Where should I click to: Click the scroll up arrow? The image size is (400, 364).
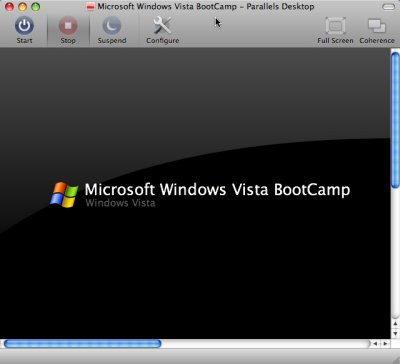click(395, 324)
